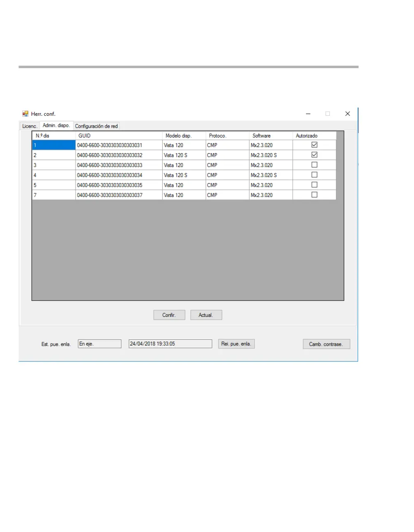414x532 pixels.
Task: Enable Autorizado for device 4
Action: pyautogui.click(x=314, y=175)
